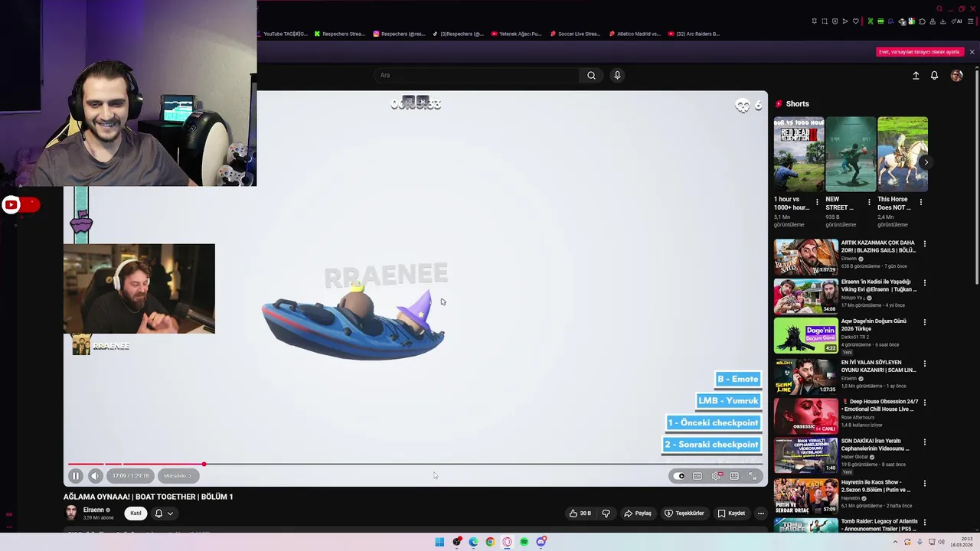Switch to Atletico Madrid vs tab
Screen dimensions: 980x551
[635, 34]
